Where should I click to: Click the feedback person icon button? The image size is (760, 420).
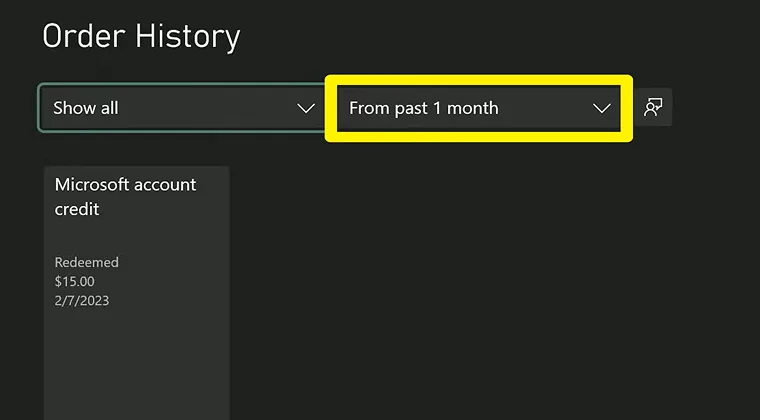pos(654,108)
